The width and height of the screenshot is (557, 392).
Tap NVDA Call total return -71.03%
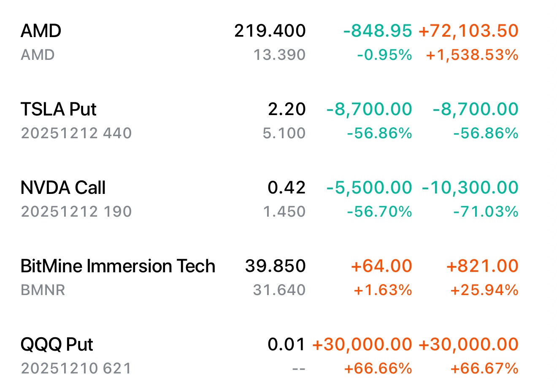[x=485, y=212]
